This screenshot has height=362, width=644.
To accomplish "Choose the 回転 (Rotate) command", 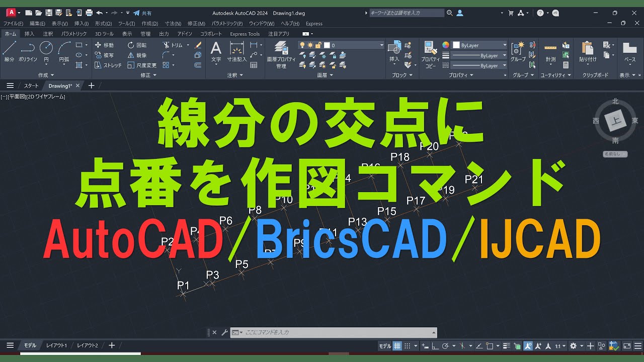I will coord(137,45).
